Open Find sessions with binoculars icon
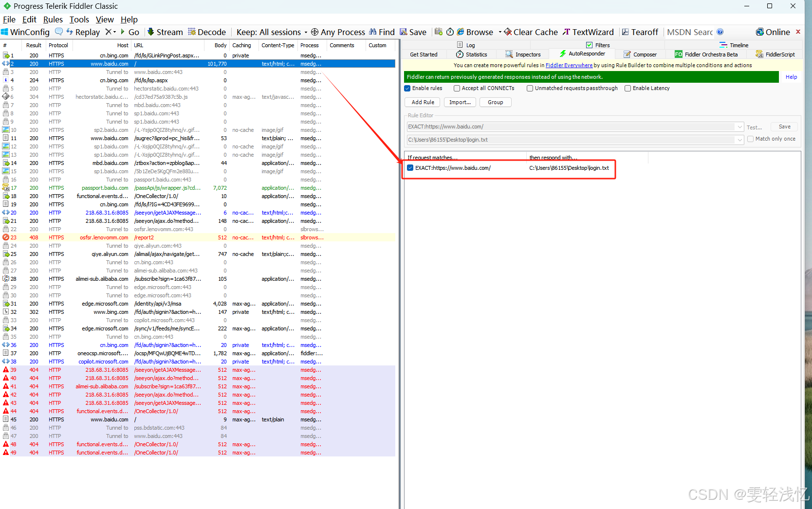812x509 pixels. (x=382, y=32)
